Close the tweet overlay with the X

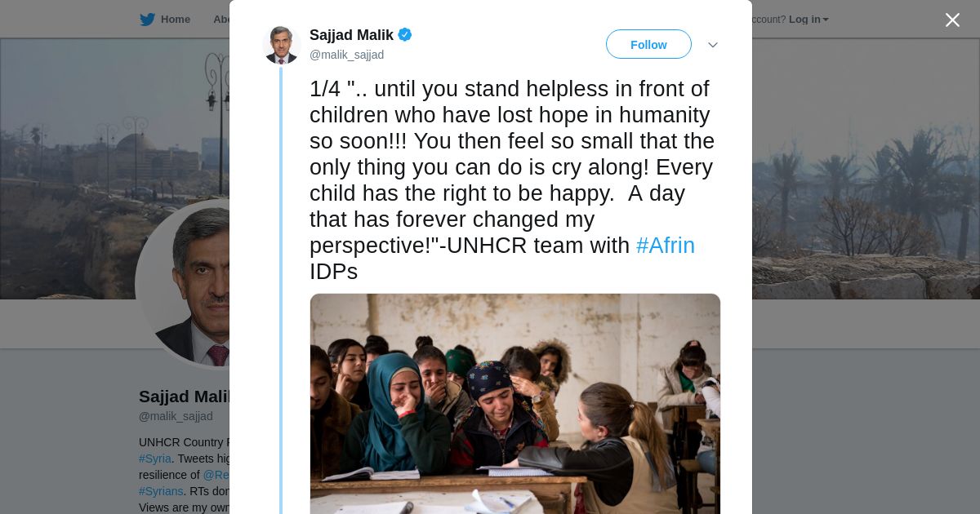tap(952, 20)
